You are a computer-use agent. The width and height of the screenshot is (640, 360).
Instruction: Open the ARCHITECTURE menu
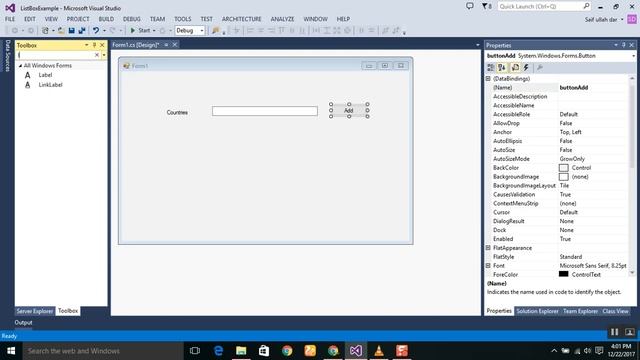coord(242,19)
